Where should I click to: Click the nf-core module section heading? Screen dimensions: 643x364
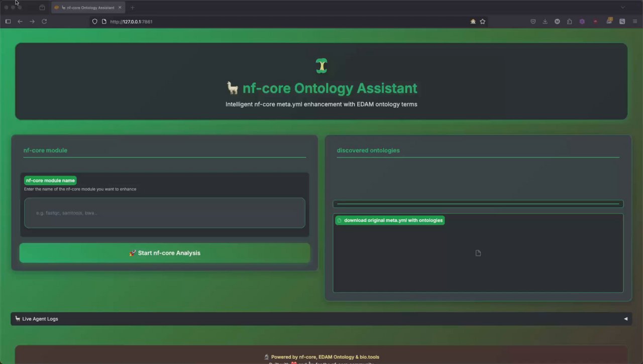pos(45,150)
